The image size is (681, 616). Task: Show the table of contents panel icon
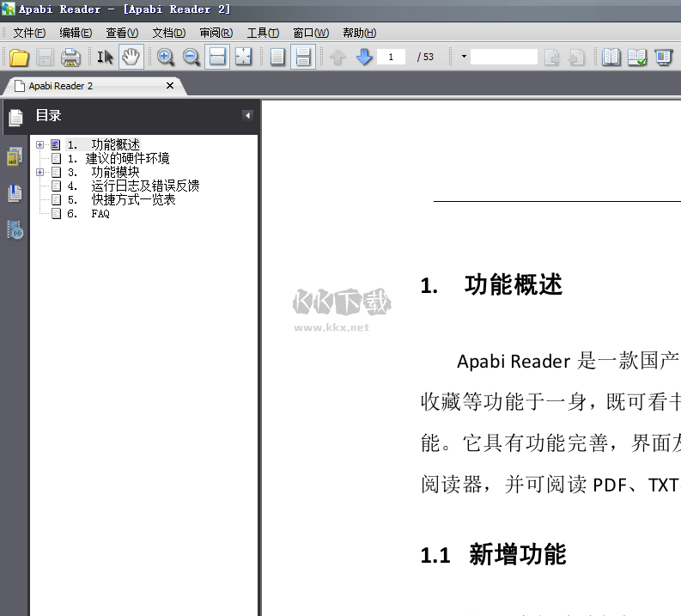15,118
